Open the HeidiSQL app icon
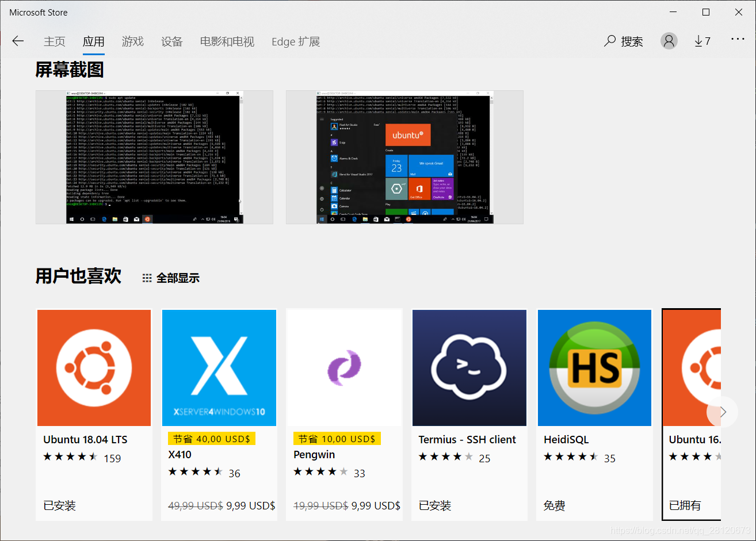Image resolution: width=756 pixels, height=541 pixels. tap(594, 368)
